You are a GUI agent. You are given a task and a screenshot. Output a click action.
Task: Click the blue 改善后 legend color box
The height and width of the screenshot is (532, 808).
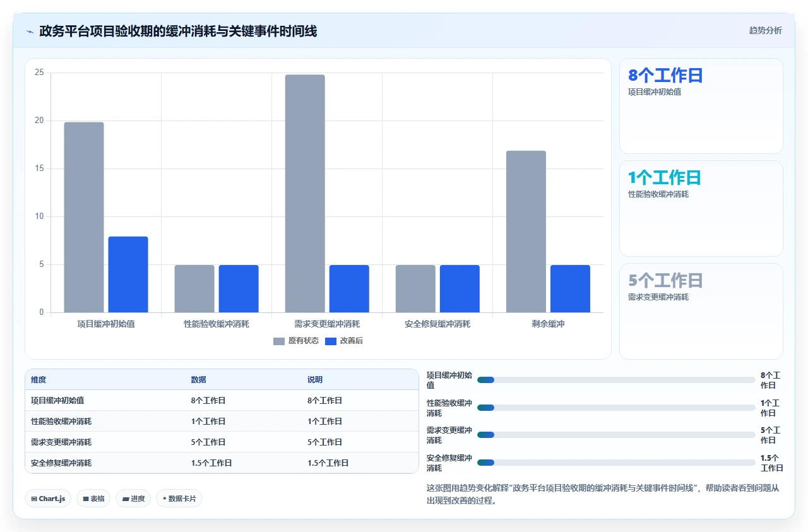[x=331, y=341]
